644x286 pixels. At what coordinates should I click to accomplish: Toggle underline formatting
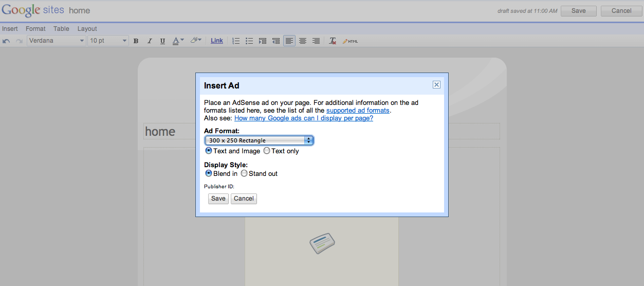162,41
